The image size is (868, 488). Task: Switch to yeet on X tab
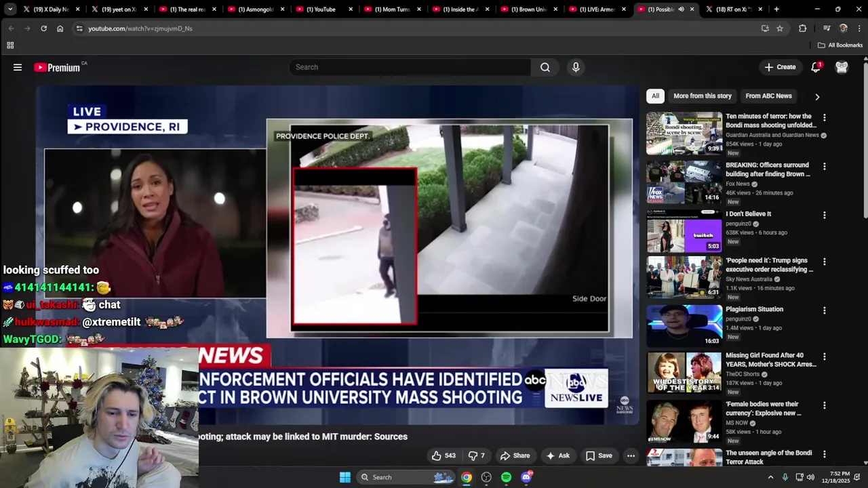tap(118, 9)
